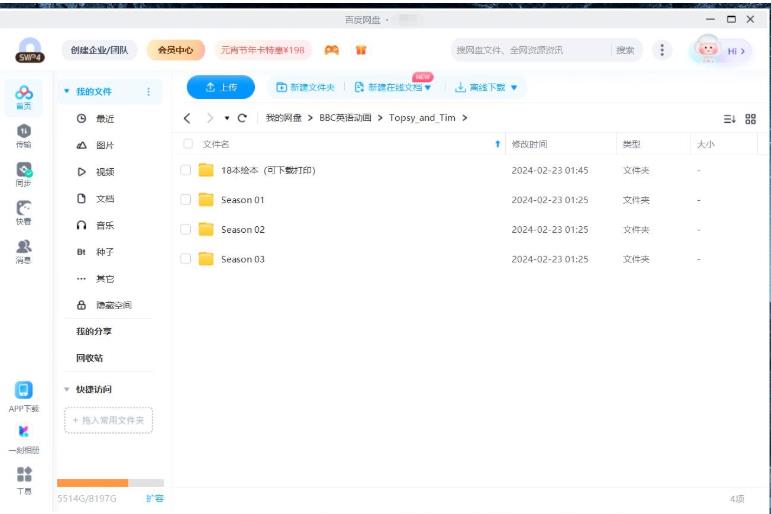Viewport: 771px width, 514px height.
Task: Open the Season 03 folder icon
Action: coord(206,259)
